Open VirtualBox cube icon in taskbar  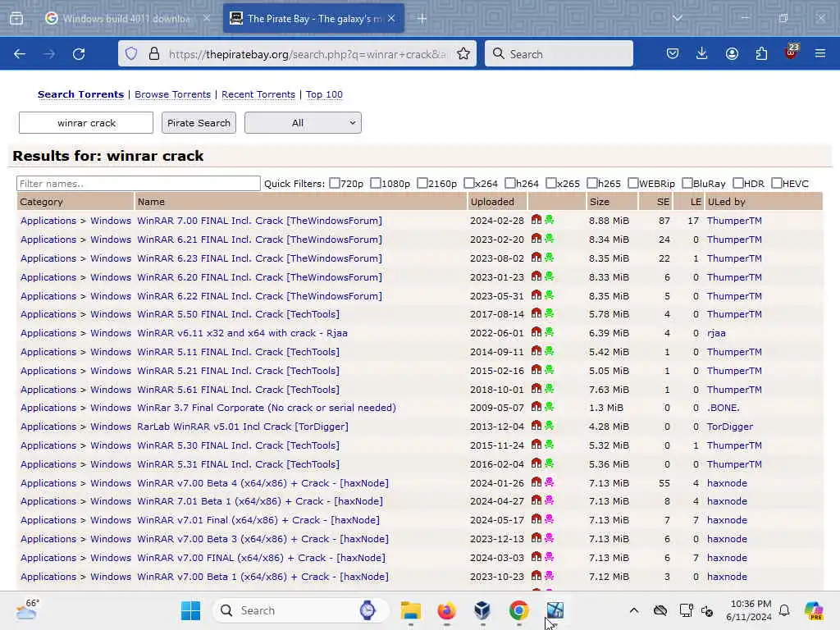(x=482, y=610)
